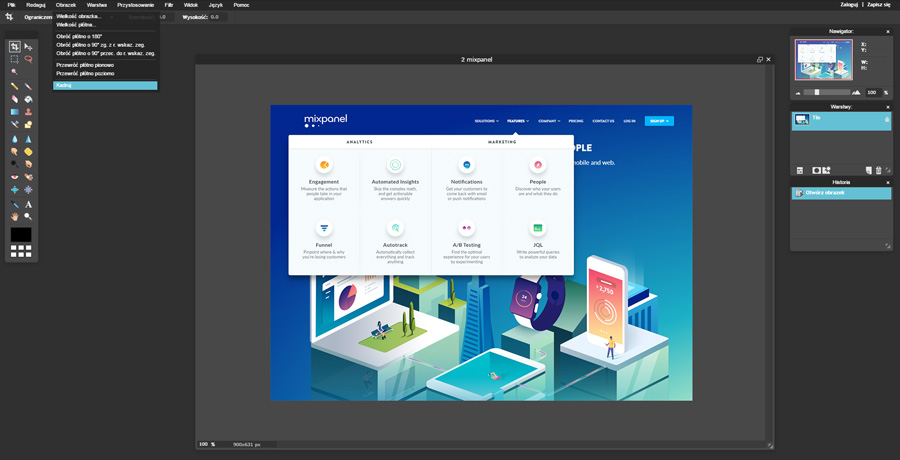The width and height of the screenshot is (900, 460).
Task: Open the Język menu
Action: pyautogui.click(x=216, y=5)
